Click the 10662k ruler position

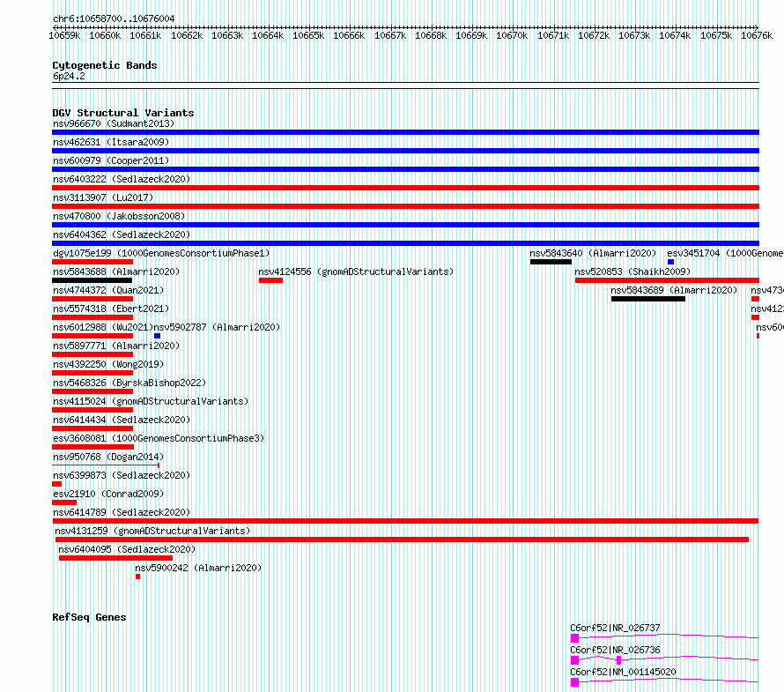click(187, 35)
